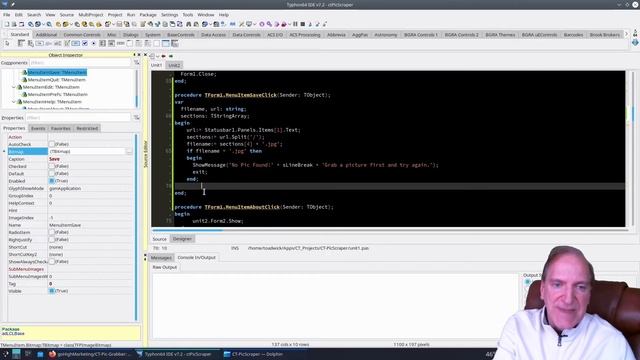Pick the TCheckBox component from Standard palette

pyautogui.click(x=84, y=43)
